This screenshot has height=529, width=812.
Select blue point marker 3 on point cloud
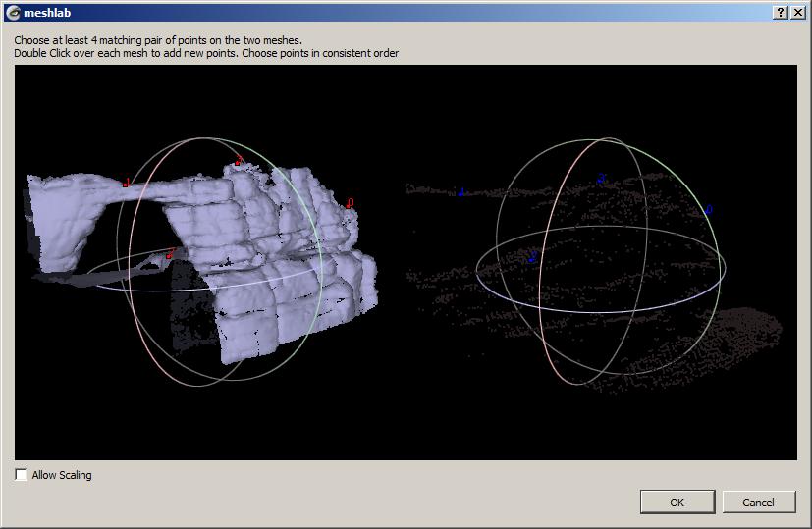pos(601,179)
